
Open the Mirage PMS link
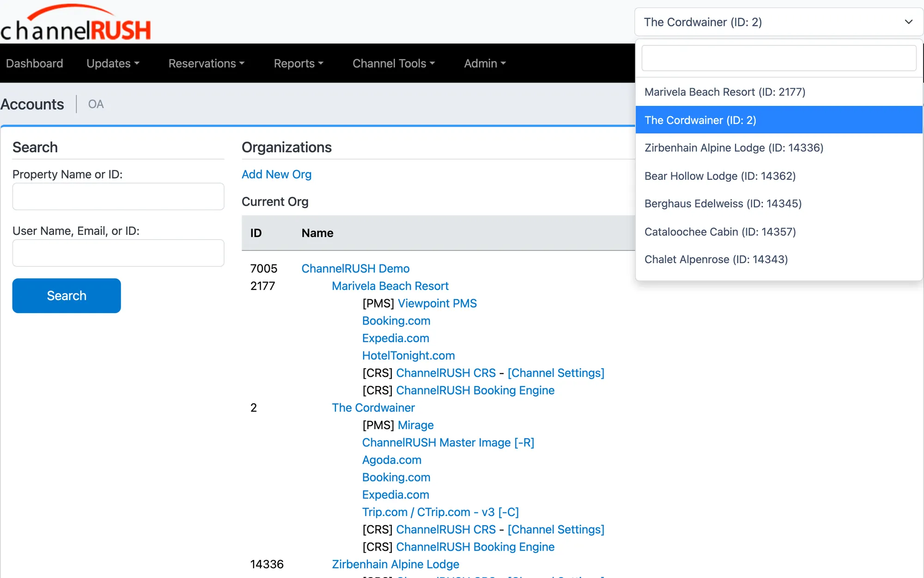pyautogui.click(x=416, y=425)
